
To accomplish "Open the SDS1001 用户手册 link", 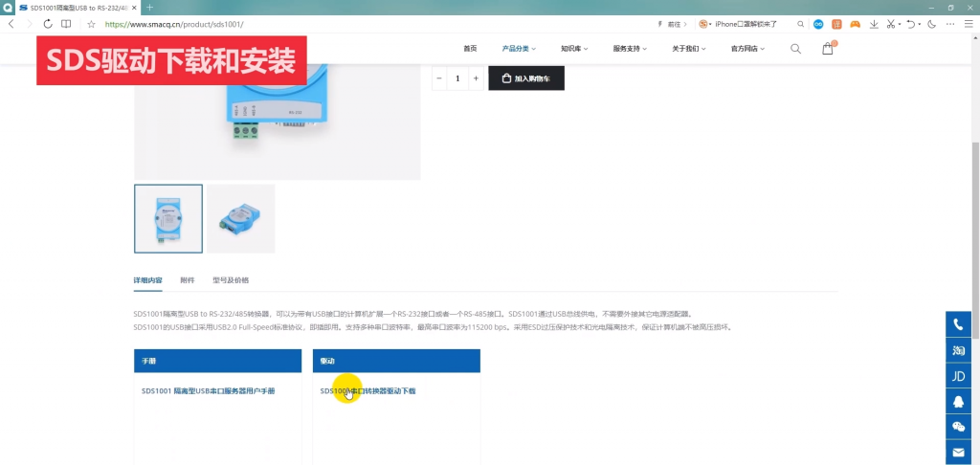I will point(208,391).
